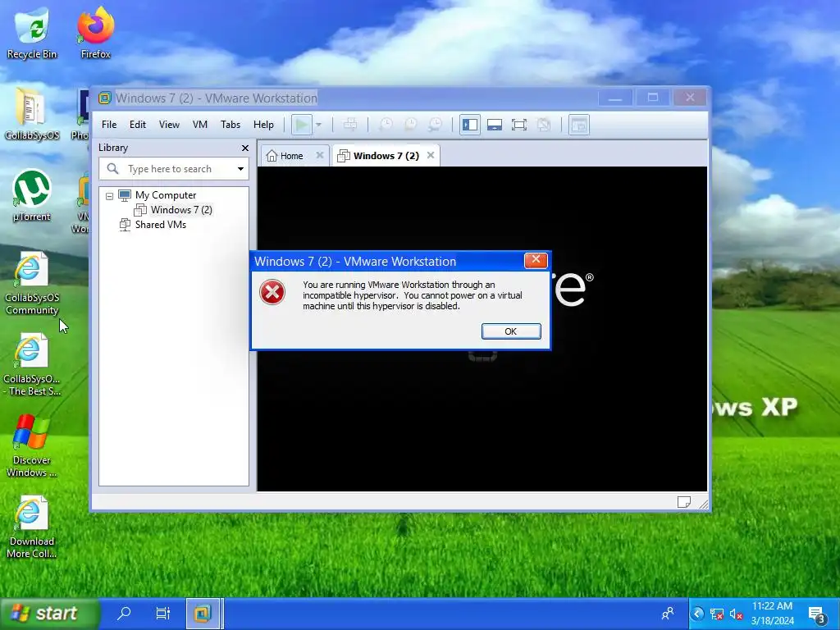The width and height of the screenshot is (840, 630).
Task: Click the start button
Action: 48,614
